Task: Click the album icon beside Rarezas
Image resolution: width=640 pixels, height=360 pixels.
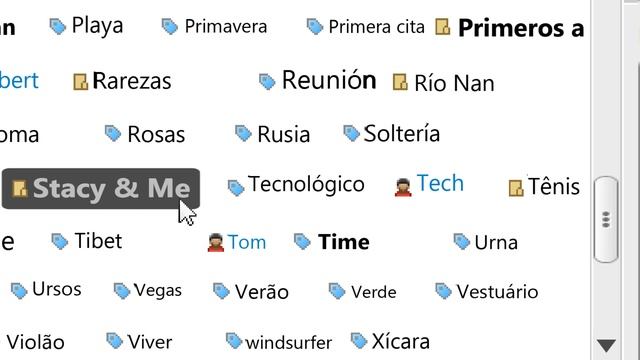Action: (80, 81)
